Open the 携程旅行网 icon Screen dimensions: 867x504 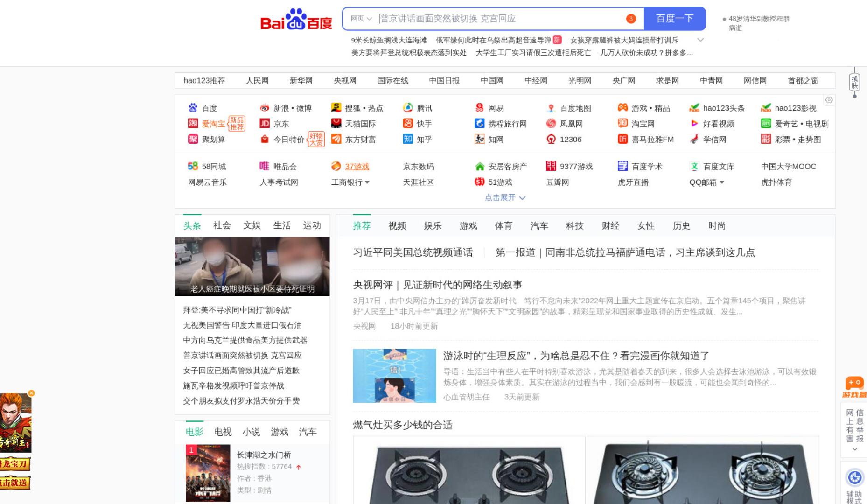(x=479, y=123)
